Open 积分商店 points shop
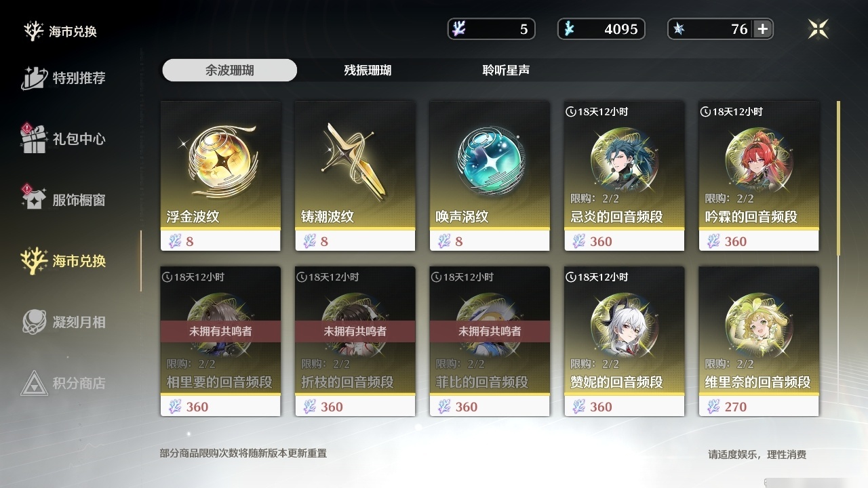Image resolution: width=868 pixels, height=488 pixels. pos(63,383)
